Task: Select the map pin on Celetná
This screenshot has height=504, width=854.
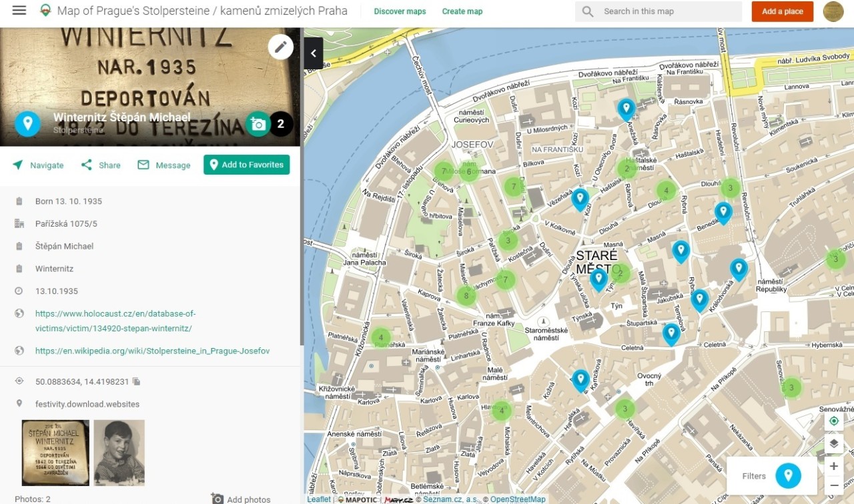Action: point(671,333)
